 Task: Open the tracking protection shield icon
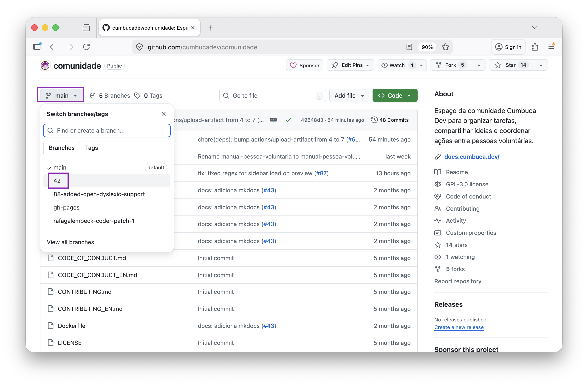coord(140,47)
